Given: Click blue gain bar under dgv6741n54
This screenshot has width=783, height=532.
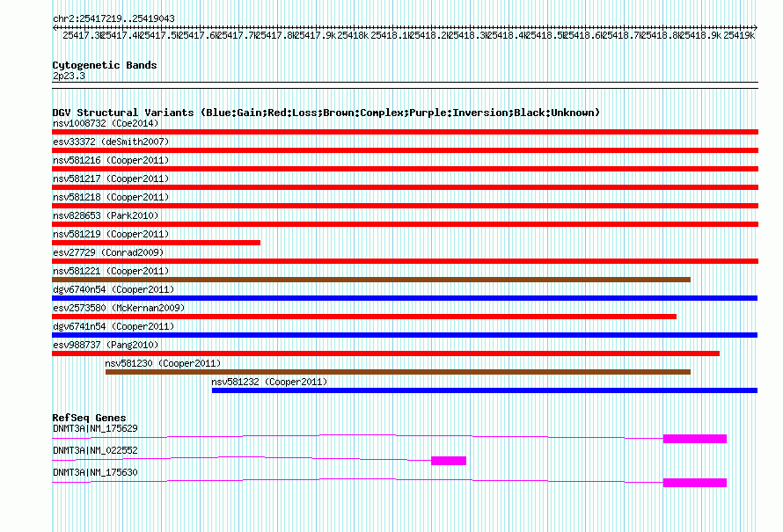Looking at the screenshot, I should pos(405,335).
